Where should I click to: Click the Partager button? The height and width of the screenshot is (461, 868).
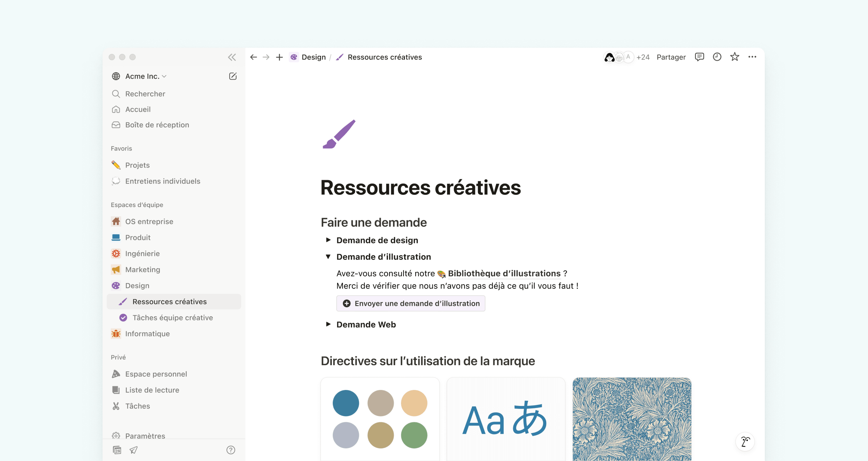(671, 57)
